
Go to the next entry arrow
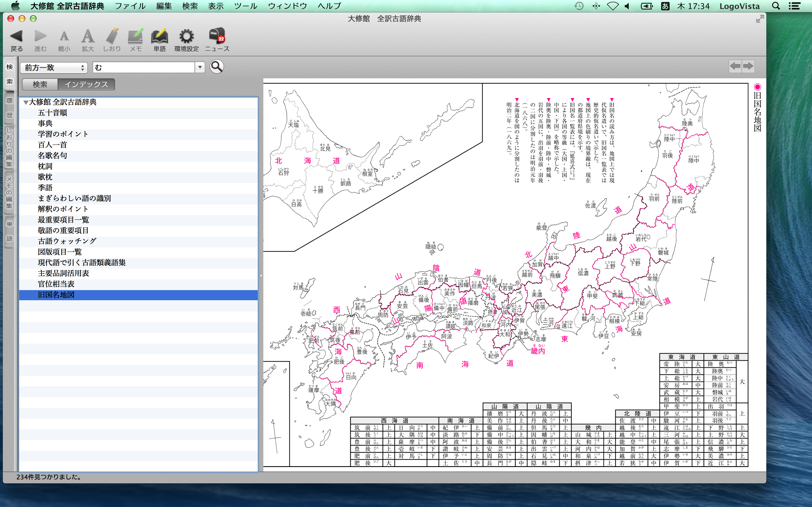coord(748,66)
